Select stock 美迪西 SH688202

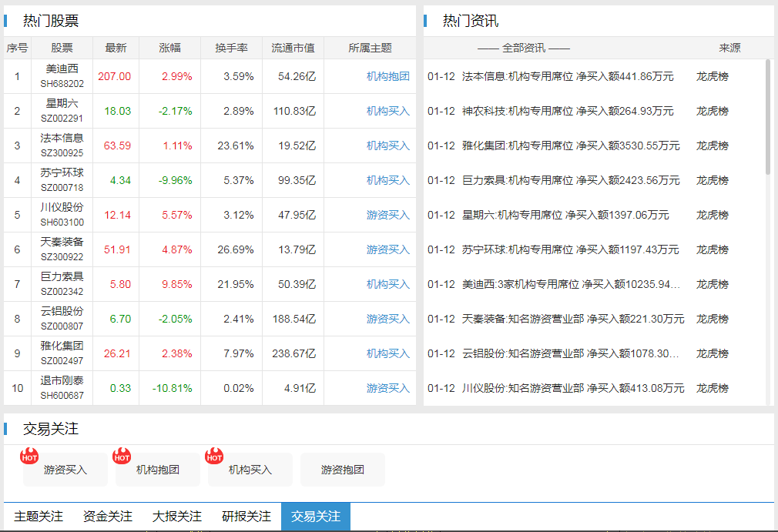click(x=62, y=76)
